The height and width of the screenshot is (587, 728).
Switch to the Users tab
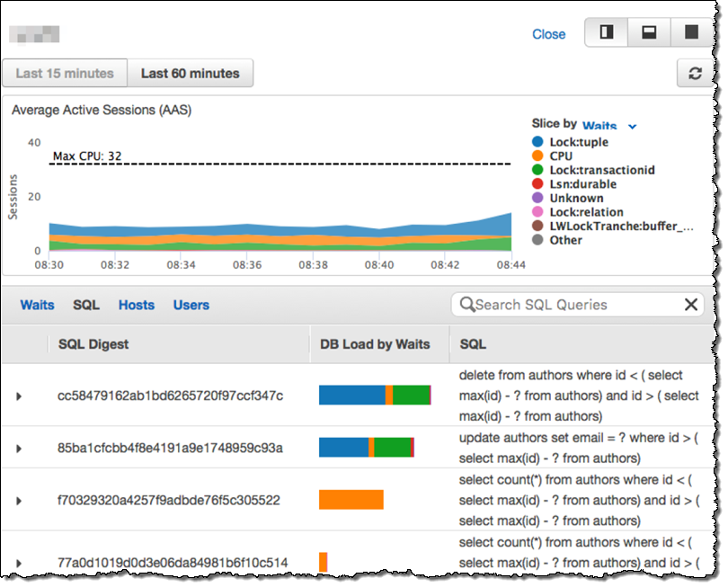tap(191, 305)
